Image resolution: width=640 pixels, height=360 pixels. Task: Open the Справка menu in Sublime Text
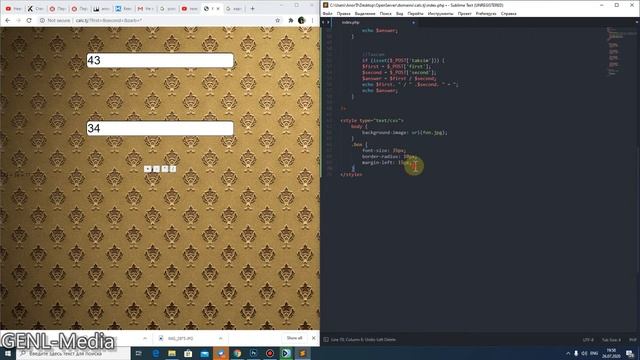tap(509, 13)
